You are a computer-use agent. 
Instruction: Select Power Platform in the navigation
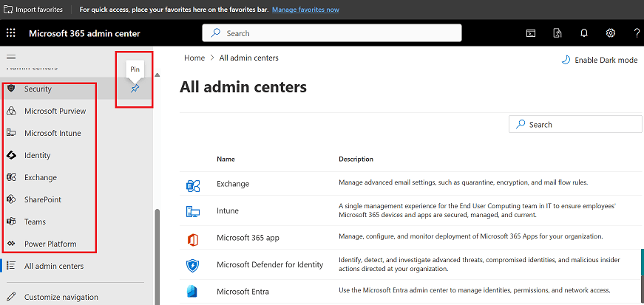click(50, 244)
